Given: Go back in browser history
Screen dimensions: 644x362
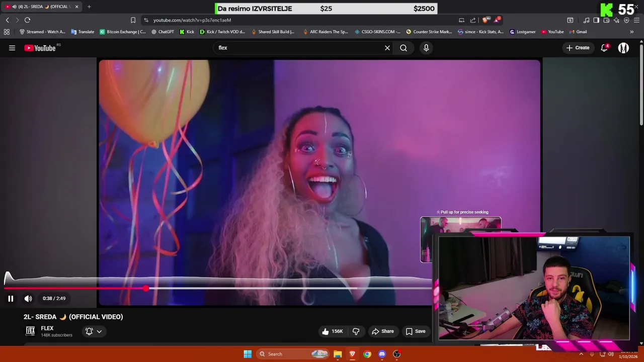Looking at the screenshot, I should coord(7,20).
